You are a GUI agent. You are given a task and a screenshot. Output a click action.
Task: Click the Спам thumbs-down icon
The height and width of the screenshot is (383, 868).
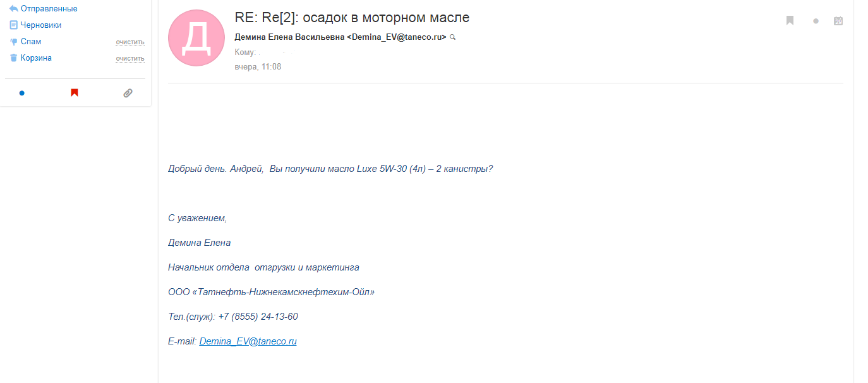tap(13, 42)
